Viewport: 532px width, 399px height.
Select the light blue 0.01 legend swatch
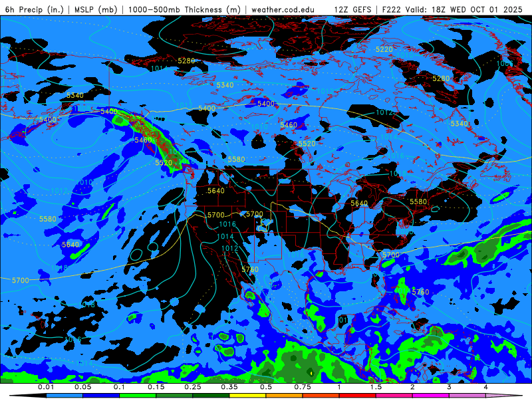coord(65,396)
